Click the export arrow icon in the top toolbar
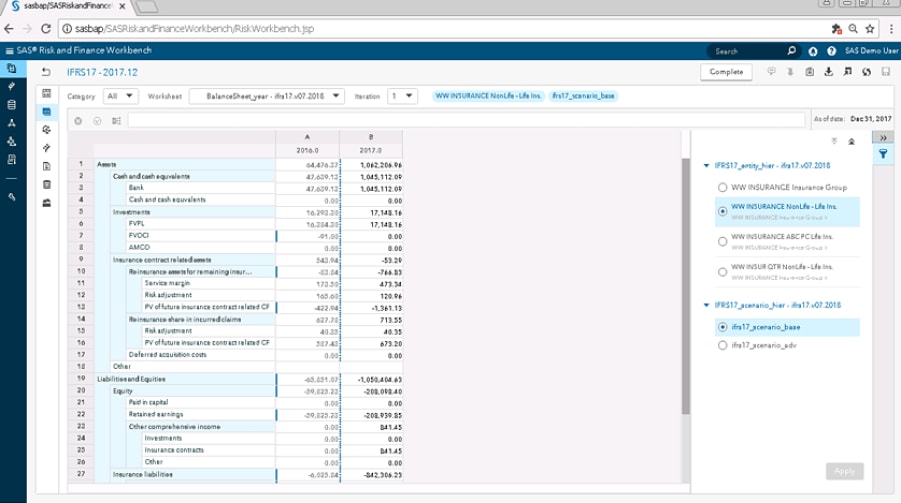 [848, 71]
